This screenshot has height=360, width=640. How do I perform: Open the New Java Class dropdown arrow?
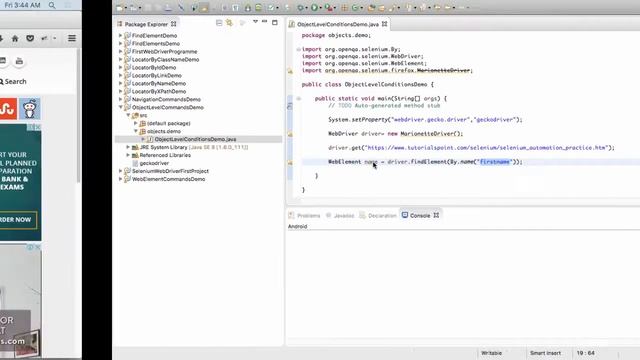pyautogui.click(x=362, y=8)
